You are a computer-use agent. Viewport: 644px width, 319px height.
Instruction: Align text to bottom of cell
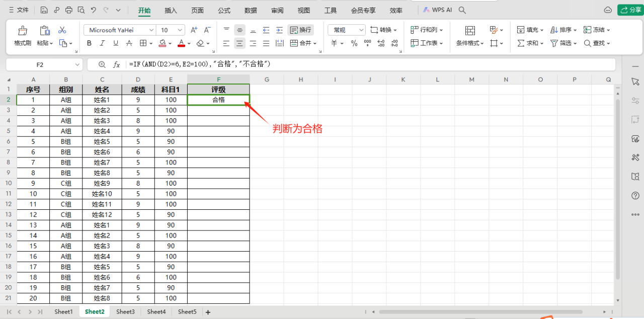coord(253,30)
